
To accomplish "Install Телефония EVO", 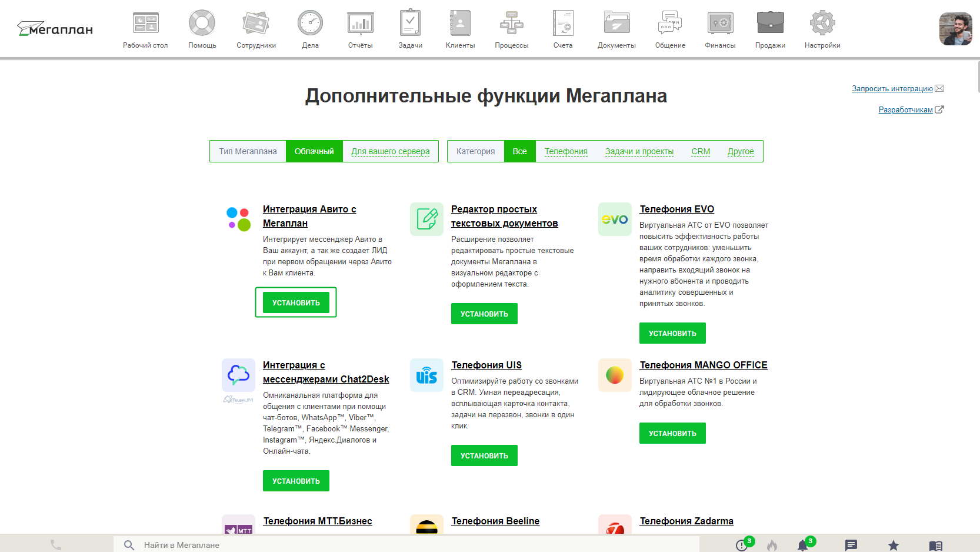I will coord(672,333).
